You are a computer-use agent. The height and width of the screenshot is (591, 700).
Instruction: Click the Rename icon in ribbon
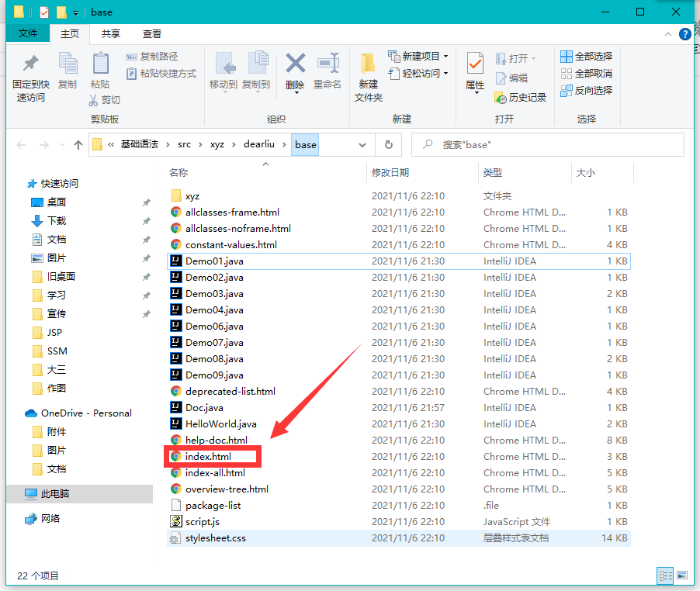pyautogui.click(x=327, y=65)
